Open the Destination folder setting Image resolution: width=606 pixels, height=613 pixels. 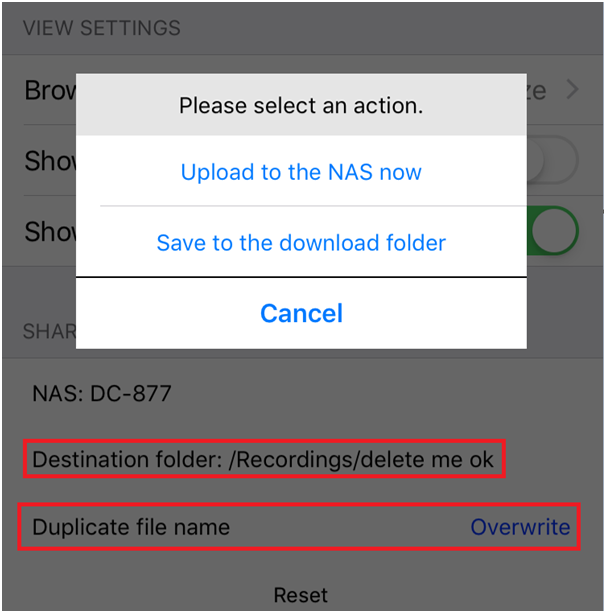tap(264, 460)
